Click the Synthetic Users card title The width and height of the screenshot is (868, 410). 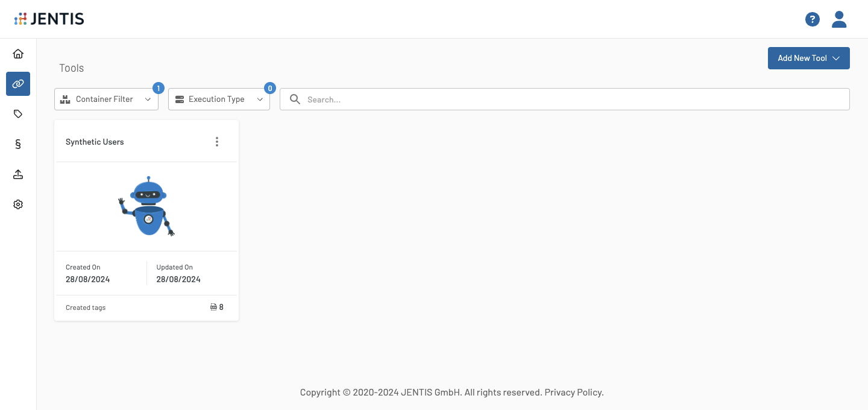95,142
